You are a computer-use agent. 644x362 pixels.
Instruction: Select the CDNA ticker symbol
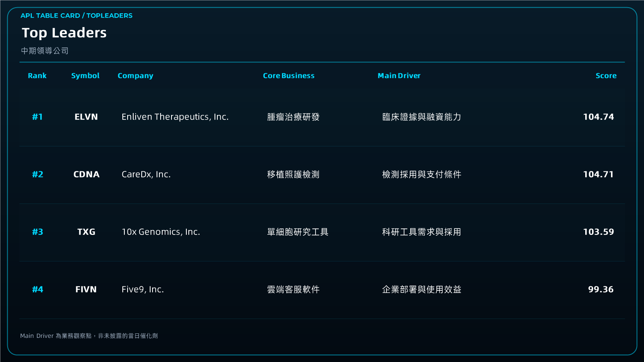(86, 174)
